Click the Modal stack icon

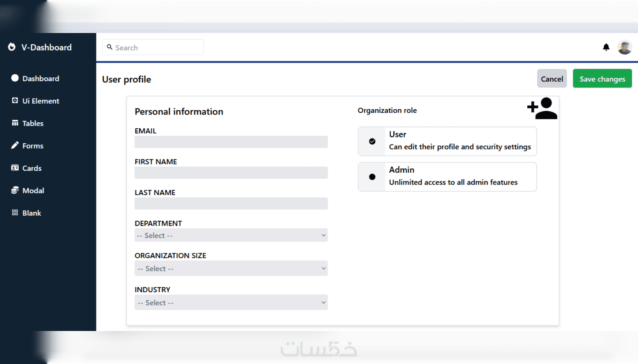[15, 190]
